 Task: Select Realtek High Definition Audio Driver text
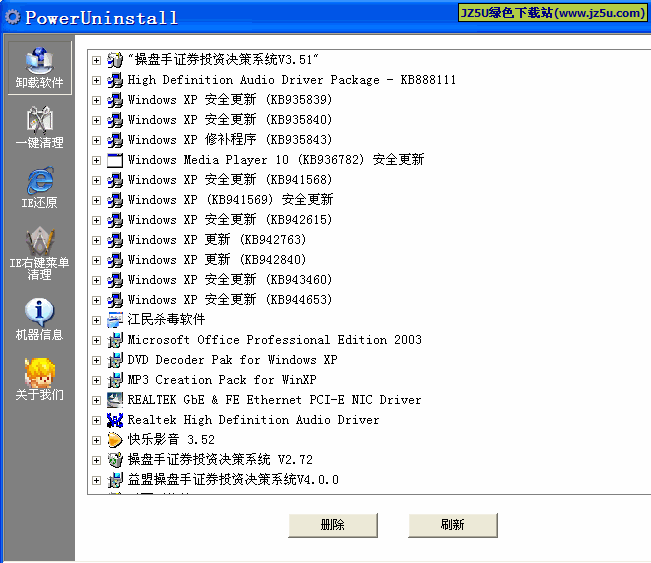[253, 420]
